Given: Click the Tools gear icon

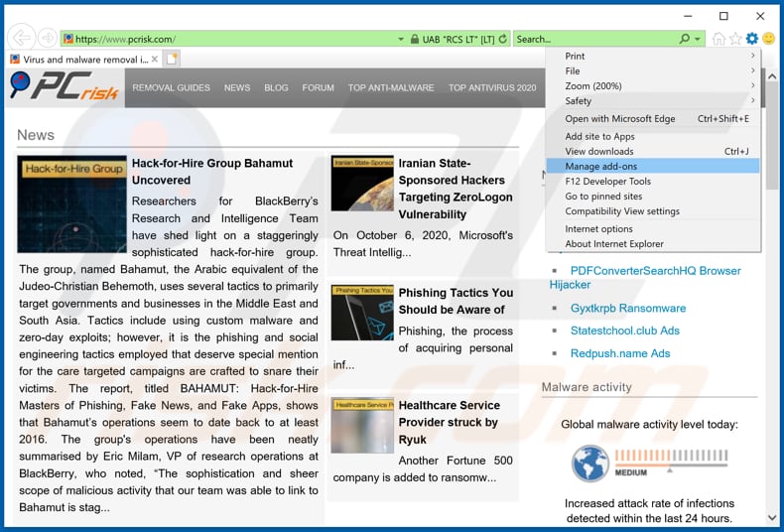Looking at the screenshot, I should pos(751,39).
